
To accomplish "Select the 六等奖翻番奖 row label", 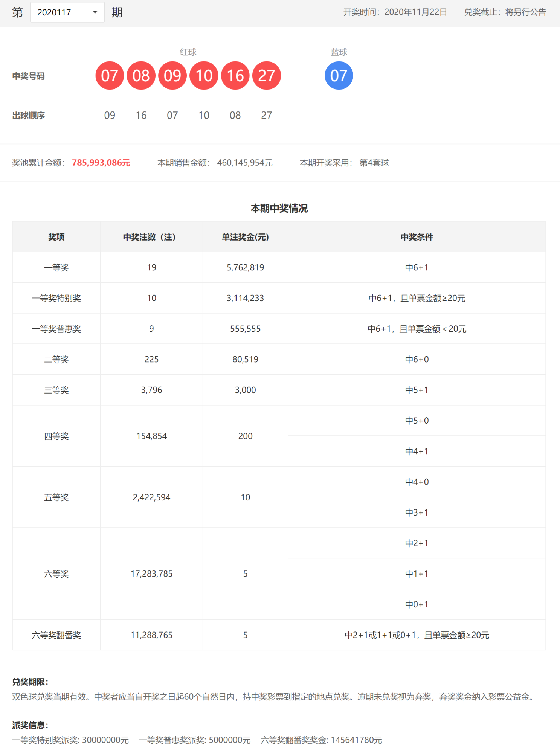I will 56,635.
